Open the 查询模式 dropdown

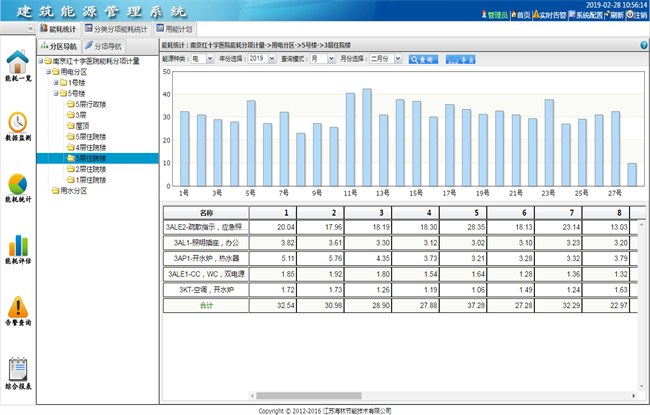pos(323,59)
